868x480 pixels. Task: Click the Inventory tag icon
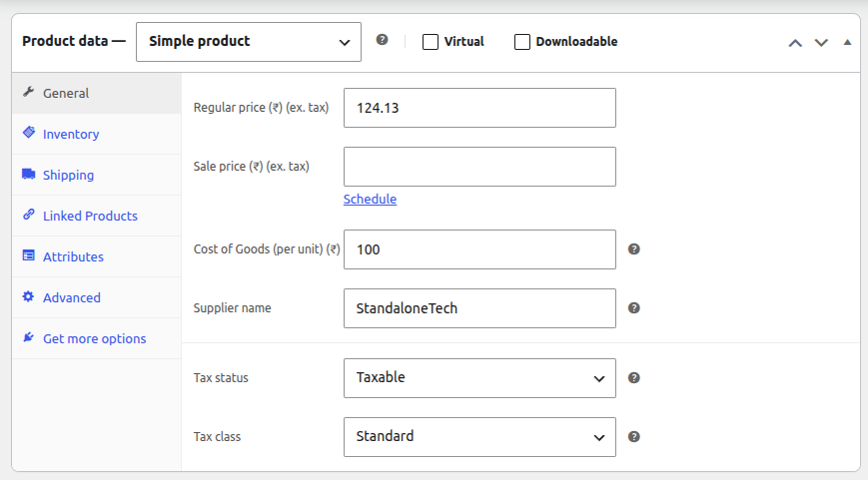tap(29, 133)
